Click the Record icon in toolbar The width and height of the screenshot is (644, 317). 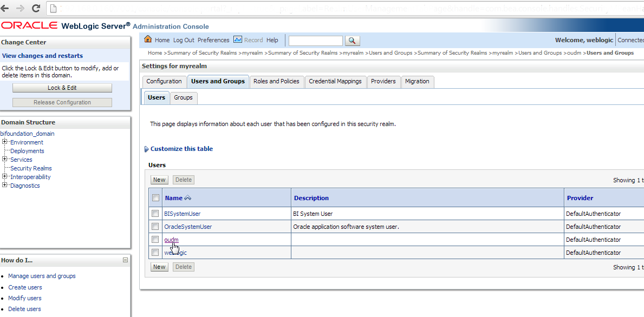237,40
